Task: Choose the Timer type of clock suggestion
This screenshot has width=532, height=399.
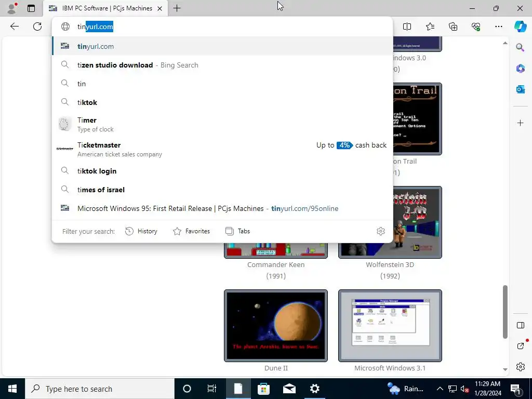Action: click(x=222, y=124)
